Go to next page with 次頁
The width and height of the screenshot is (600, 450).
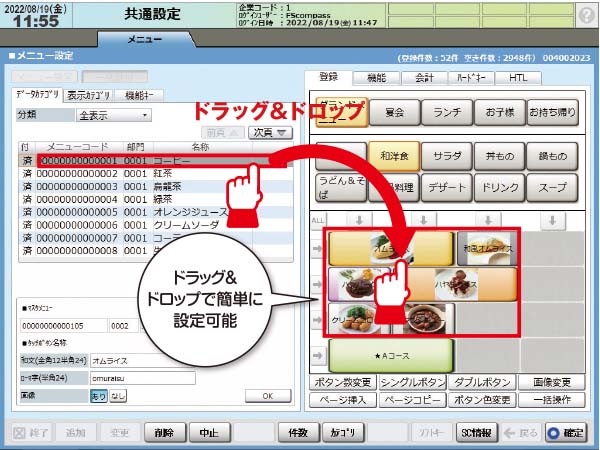[x=268, y=131]
